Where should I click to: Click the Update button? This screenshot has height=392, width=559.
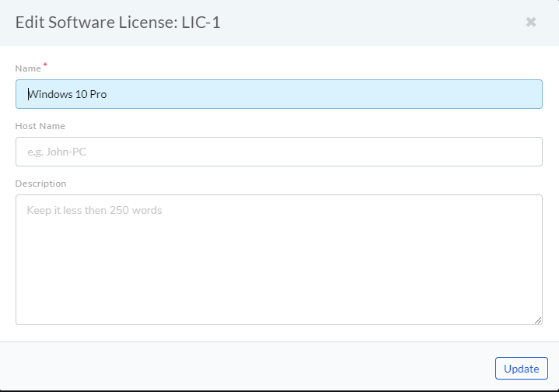521,369
